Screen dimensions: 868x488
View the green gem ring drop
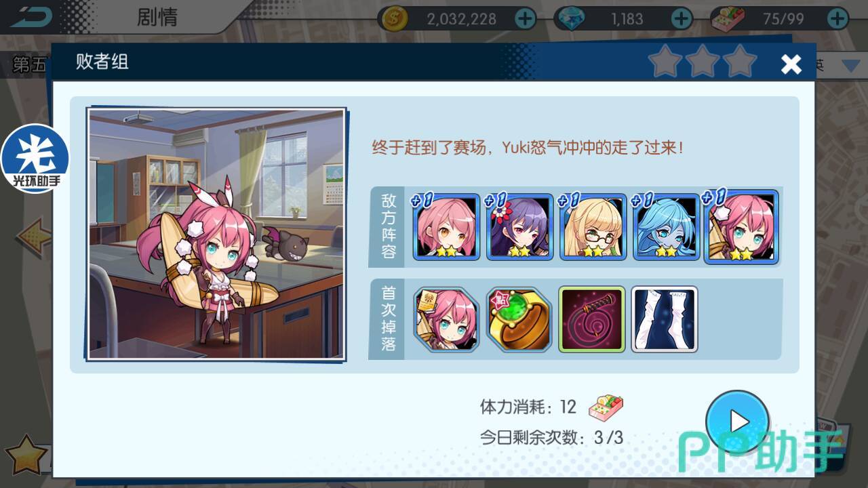[519, 319]
